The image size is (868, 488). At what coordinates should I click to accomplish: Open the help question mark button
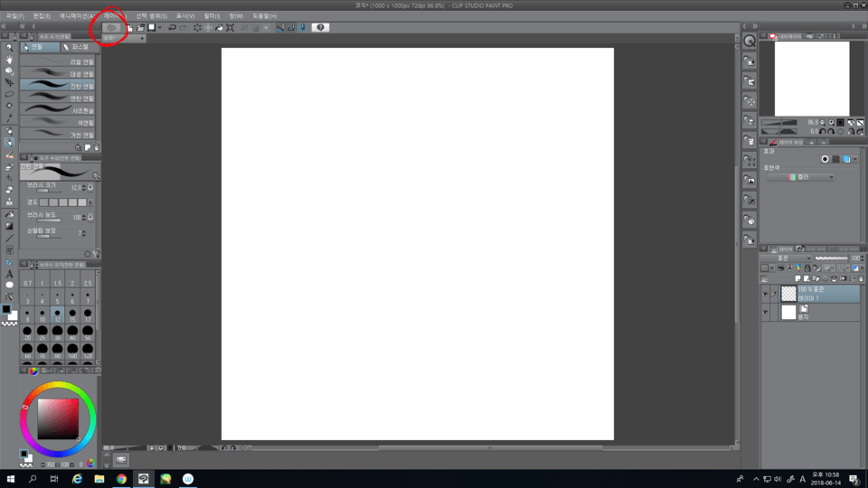(x=320, y=27)
